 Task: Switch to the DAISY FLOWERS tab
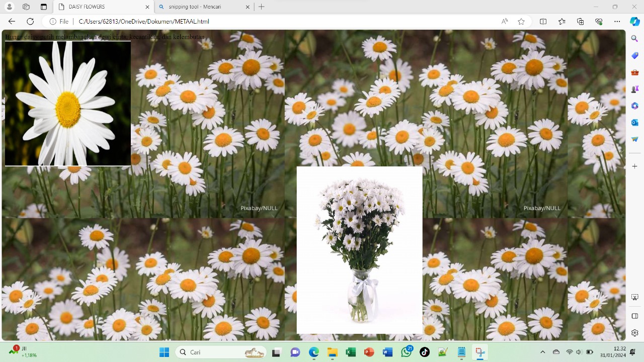click(103, 7)
